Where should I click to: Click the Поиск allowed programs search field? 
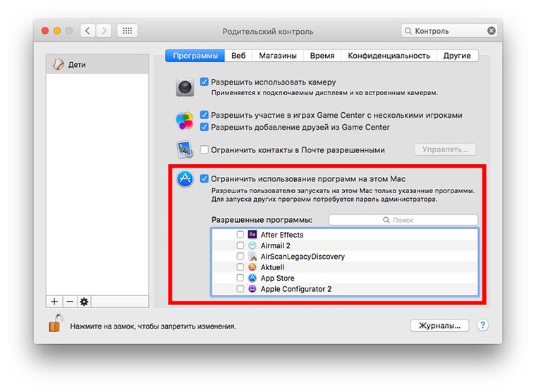pos(403,220)
